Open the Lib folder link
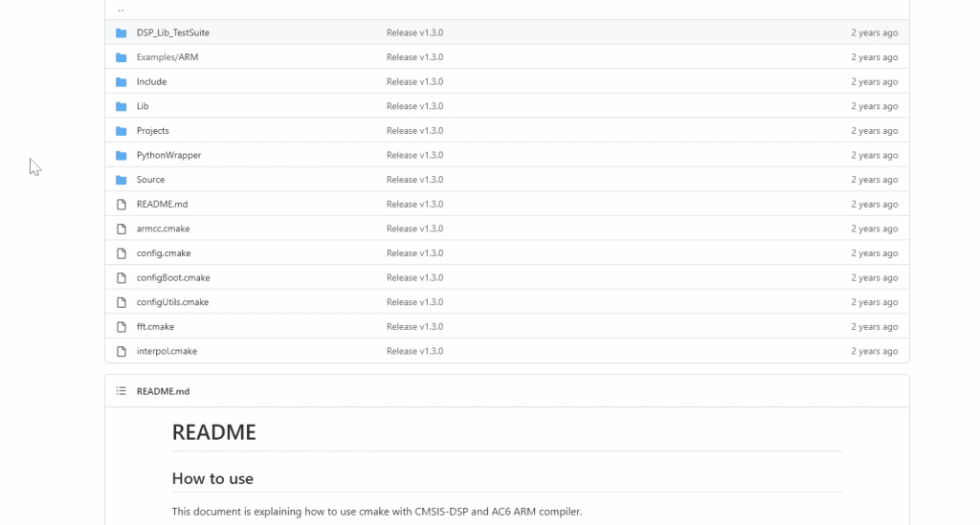 [x=143, y=106]
